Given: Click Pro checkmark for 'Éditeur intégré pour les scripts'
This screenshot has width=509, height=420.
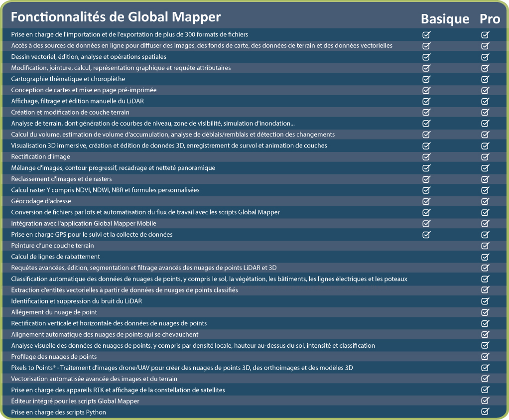Looking at the screenshot, I should pos(485,401).
